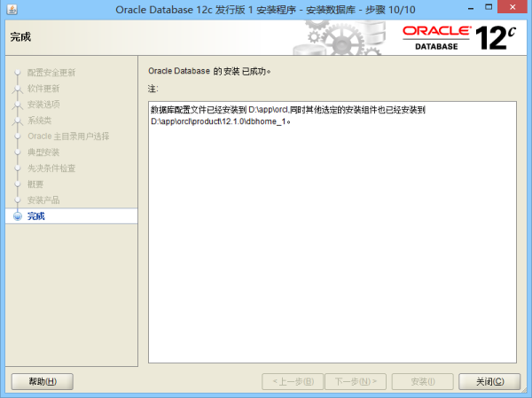Image resolution: width=532 pixels, height=398 pixels.
Task: Select the 安装选项 step
Action: coord(43,105)
